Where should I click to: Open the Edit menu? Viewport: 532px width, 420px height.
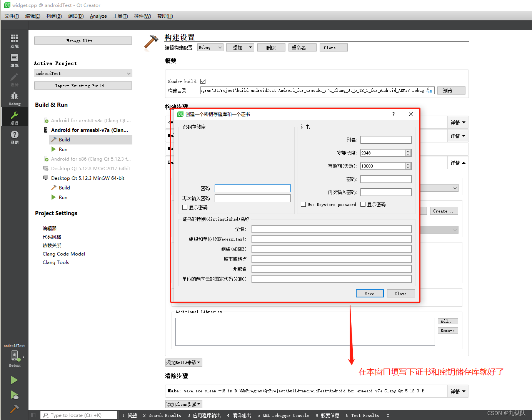[33, 16]
